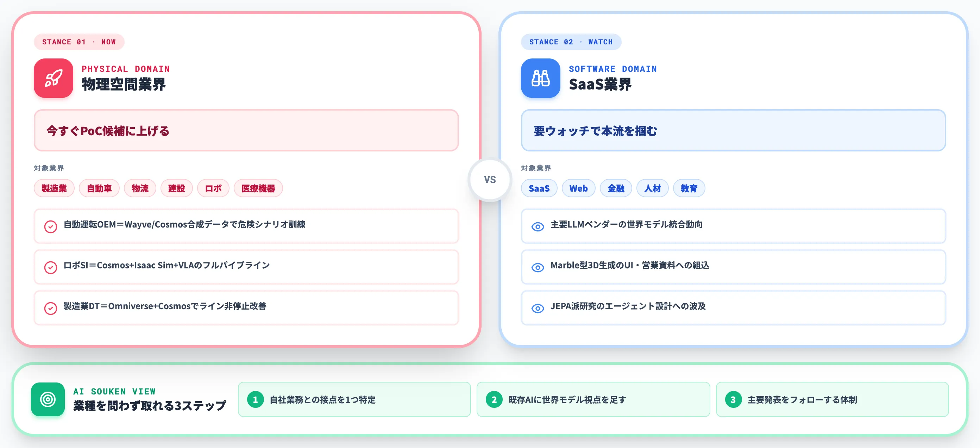This screenshot has height=448, width=980.
Task: Click the AI SOUKEN VIEW label
Action: click(114, 391)
